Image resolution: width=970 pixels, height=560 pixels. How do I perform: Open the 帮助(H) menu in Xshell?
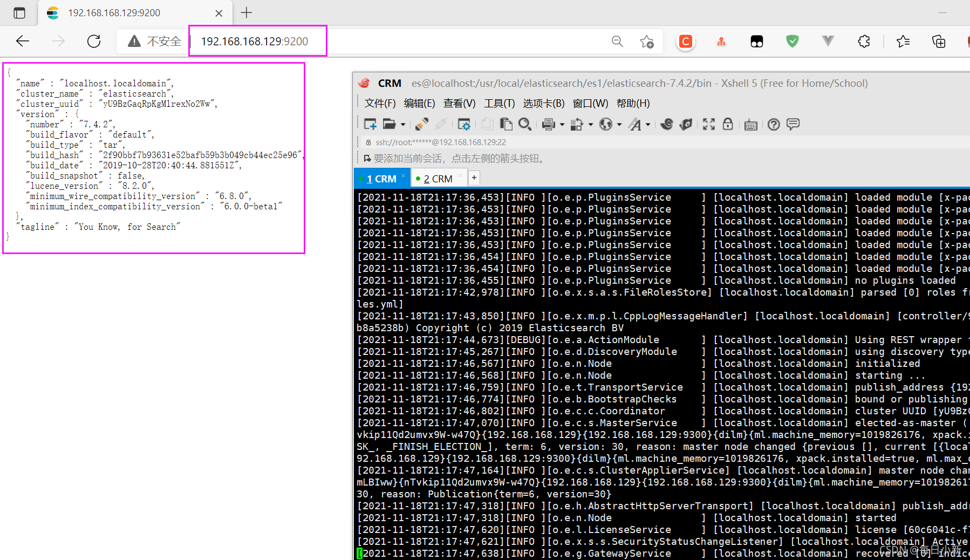pyautogui.click(x=633, y=103)
